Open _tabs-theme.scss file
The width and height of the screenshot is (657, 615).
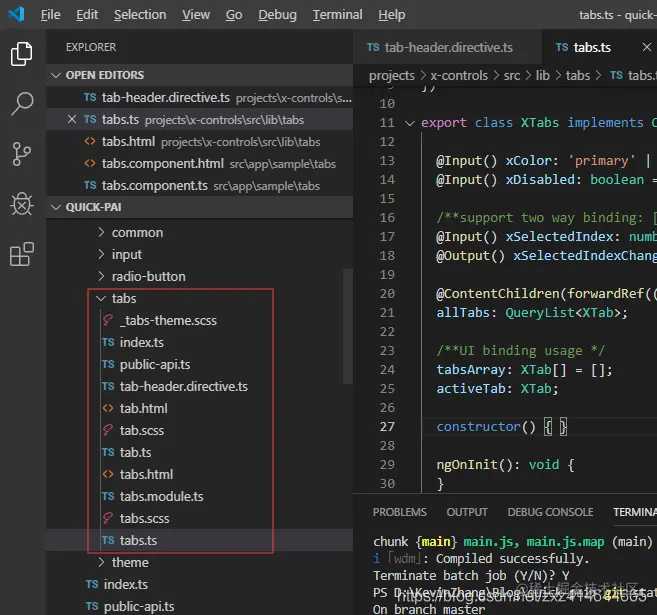click(199, 320)
